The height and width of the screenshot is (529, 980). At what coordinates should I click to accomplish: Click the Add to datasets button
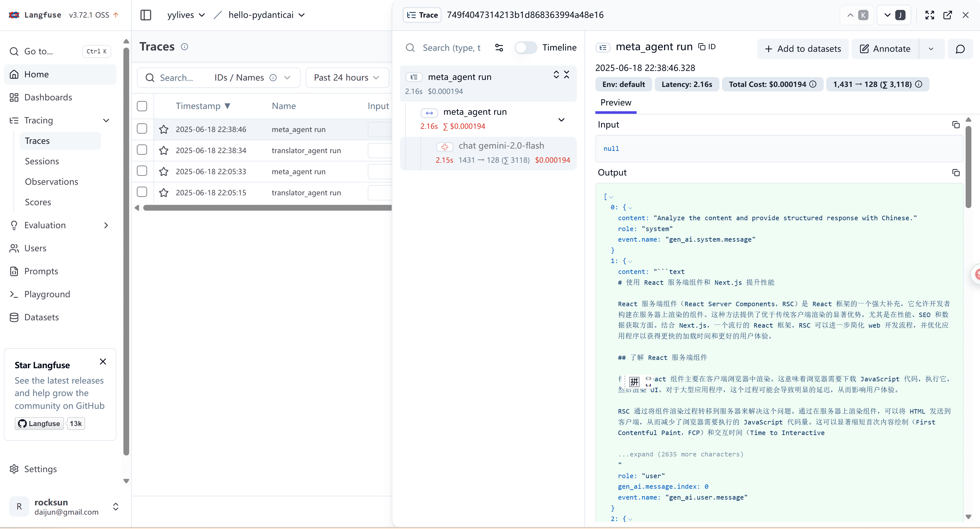point(803,49)
